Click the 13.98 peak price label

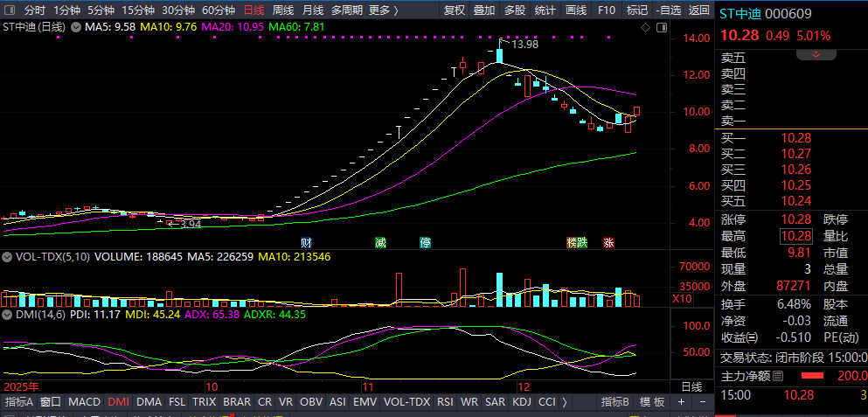[x=524, y=45]
